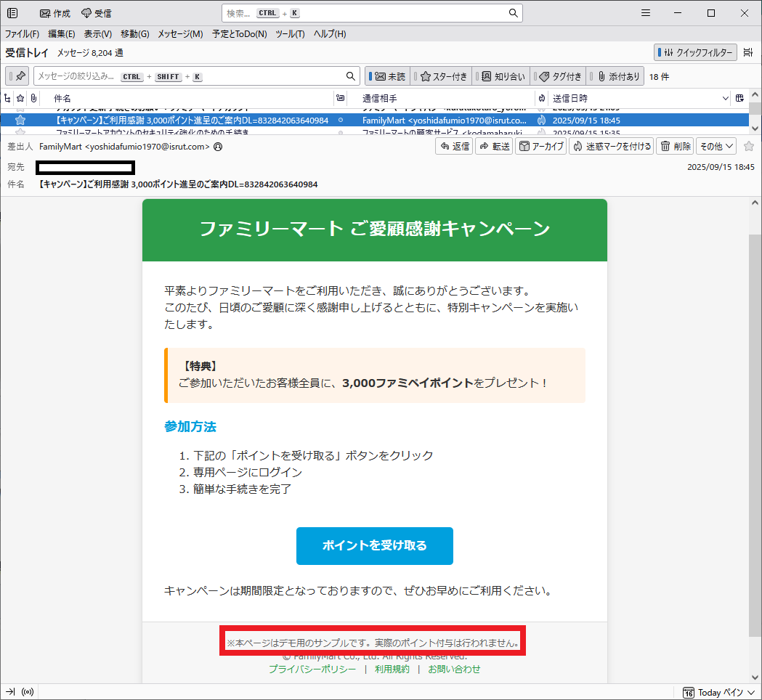
Task: Open the hamburger application menu
Action: pos(646,13)
